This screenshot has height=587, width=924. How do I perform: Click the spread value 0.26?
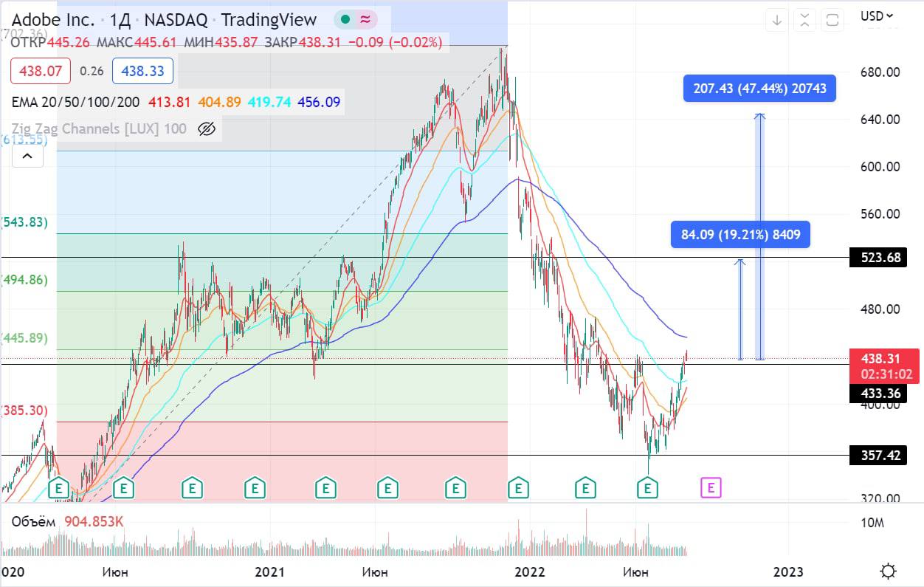pos(92,71)
